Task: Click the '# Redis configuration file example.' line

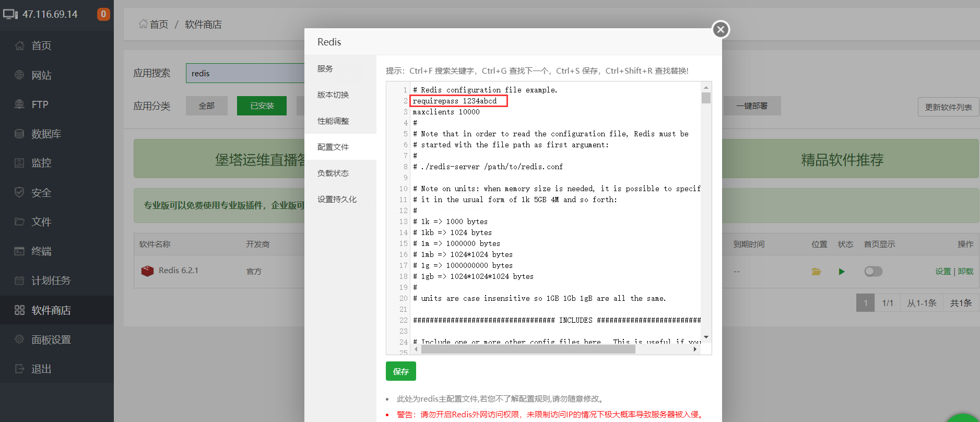Action: coord(485,90)
